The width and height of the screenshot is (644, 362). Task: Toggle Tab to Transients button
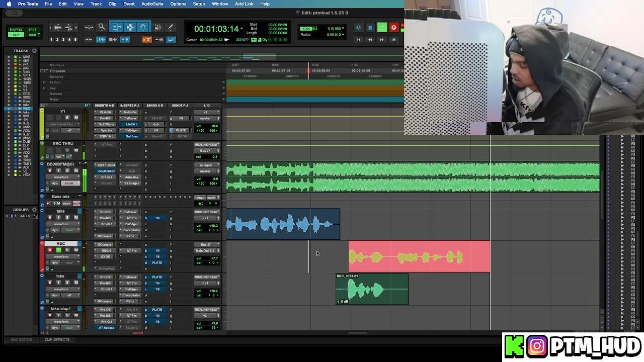click(x=89, y=39)
